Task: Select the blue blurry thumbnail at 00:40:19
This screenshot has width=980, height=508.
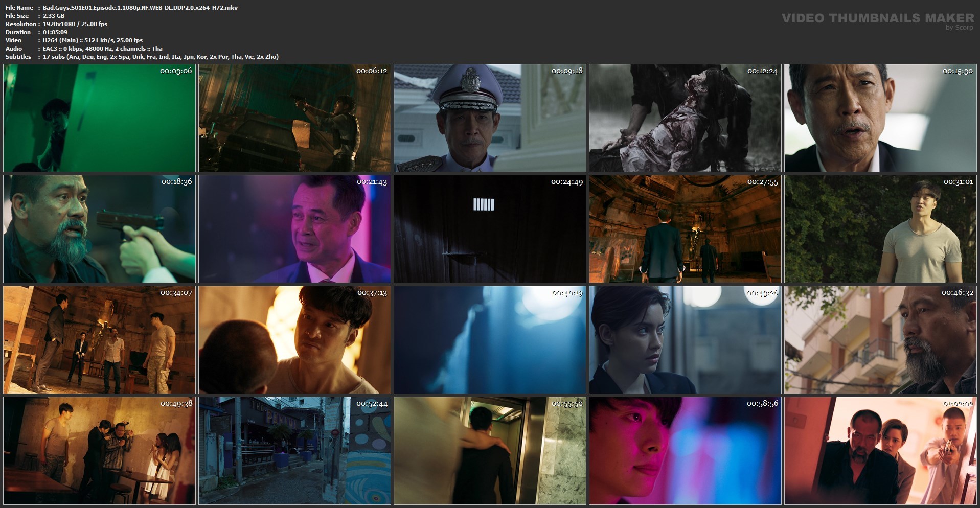Action: tap(490, 340)
